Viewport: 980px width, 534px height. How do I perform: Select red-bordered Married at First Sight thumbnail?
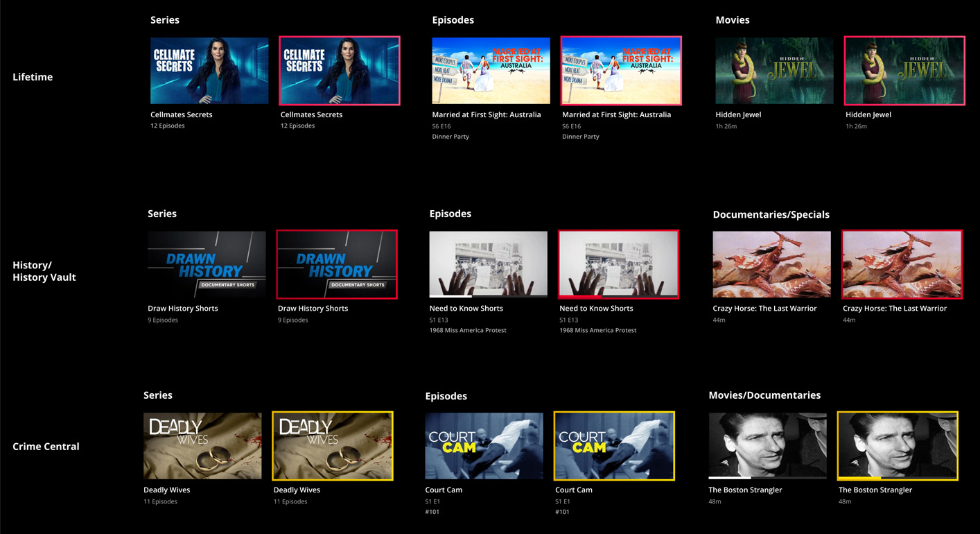coord(621,71)
